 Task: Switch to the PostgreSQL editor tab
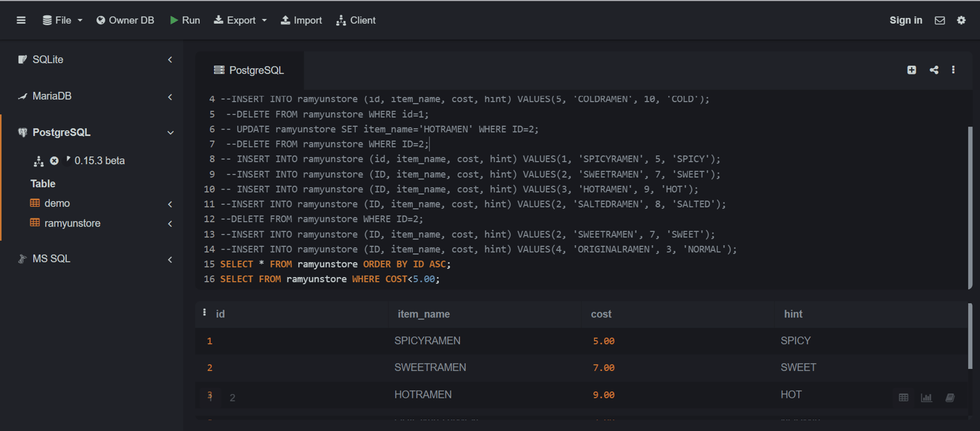(x=249, y=70)
